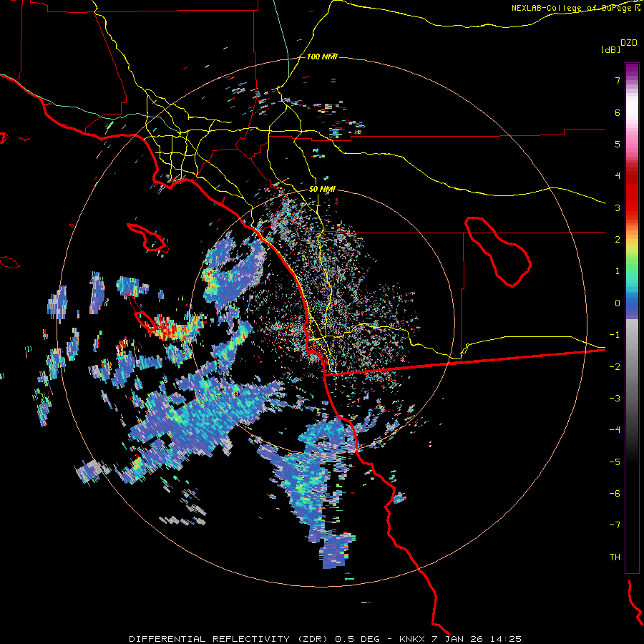This screenshot has height=644, width=644.
Task: Click the 100 NMI range ring label
Action: pos(322,57)
